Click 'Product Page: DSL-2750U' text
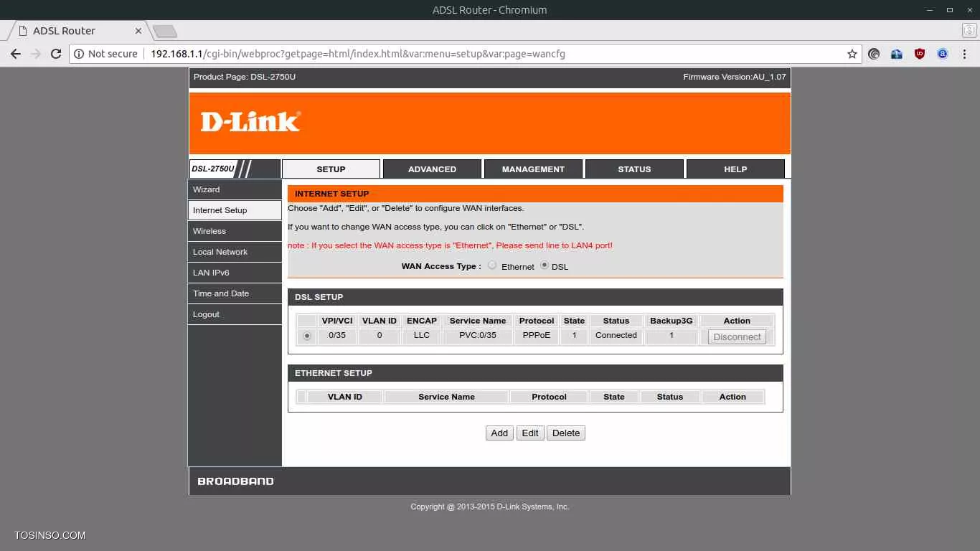980x551 pixels. (245, 77)
